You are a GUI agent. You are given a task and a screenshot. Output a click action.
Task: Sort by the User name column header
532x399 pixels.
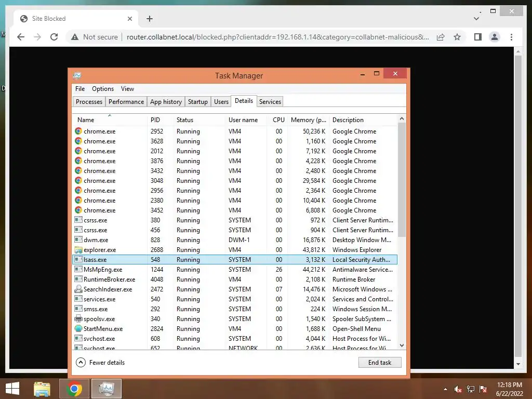pyautogui.click(x=246, y=120)
